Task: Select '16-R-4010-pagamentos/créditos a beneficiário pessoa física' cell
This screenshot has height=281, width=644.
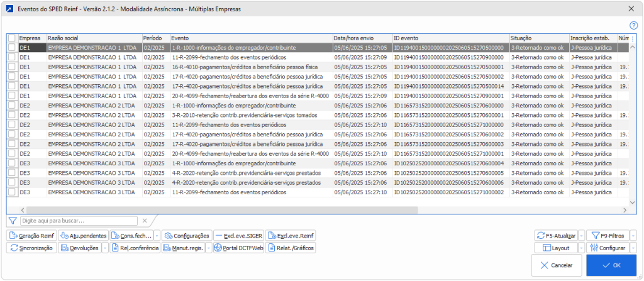Action: (252, 67)
